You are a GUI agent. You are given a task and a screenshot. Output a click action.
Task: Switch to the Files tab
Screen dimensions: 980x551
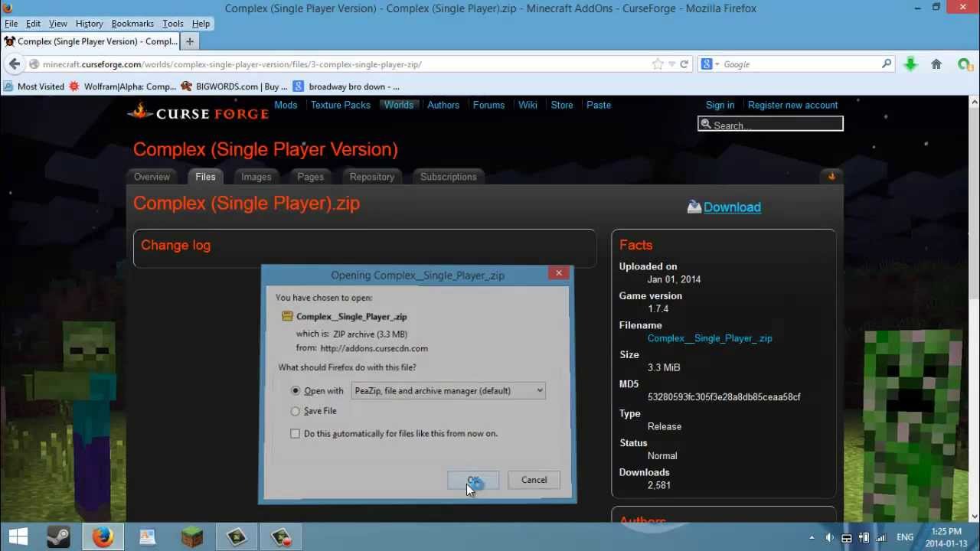pos(205,177)
